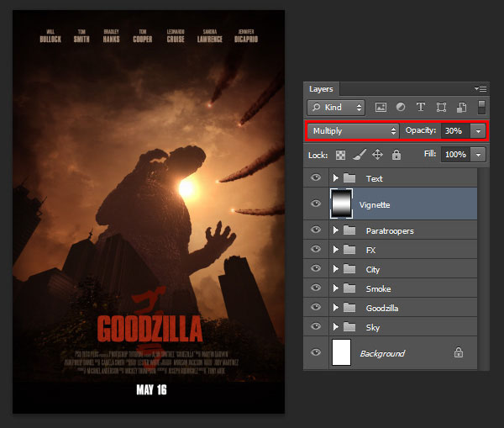
Task: Click the Fill 100% value field
Action: (x=455, y=155)
